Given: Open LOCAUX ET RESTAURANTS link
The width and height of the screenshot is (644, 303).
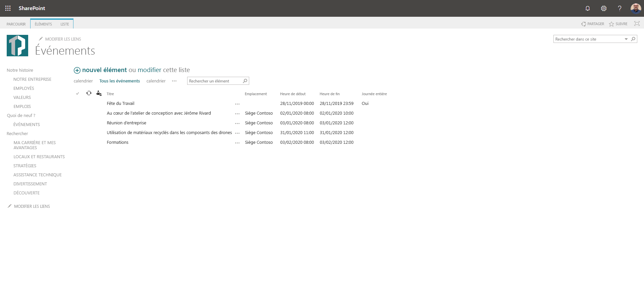Looking at the screenshot, I should [x=39, y=157].
